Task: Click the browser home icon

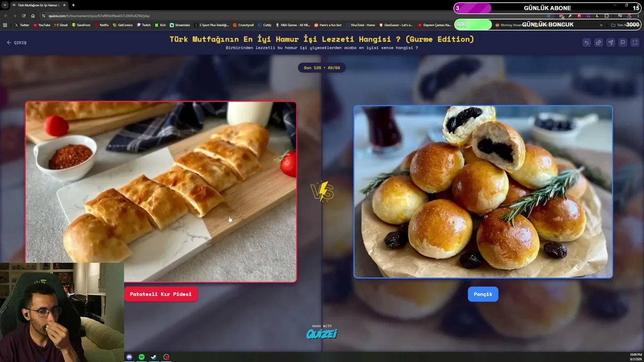Action: 33,16
